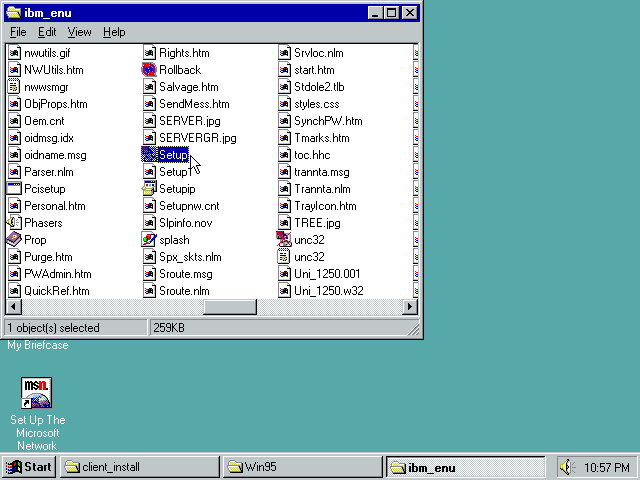Click the Rights.htm file icon
This screenshot has width=640, height=480.
(x=149, y=53)
